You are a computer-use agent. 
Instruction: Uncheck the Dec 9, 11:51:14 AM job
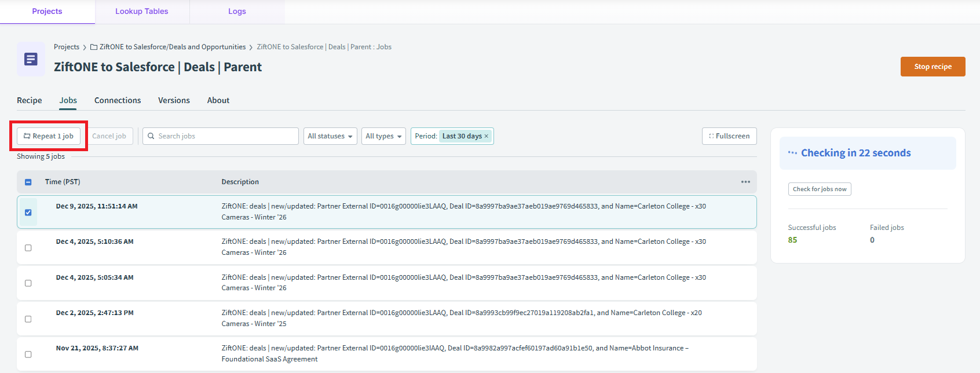(x=28, y=212)
